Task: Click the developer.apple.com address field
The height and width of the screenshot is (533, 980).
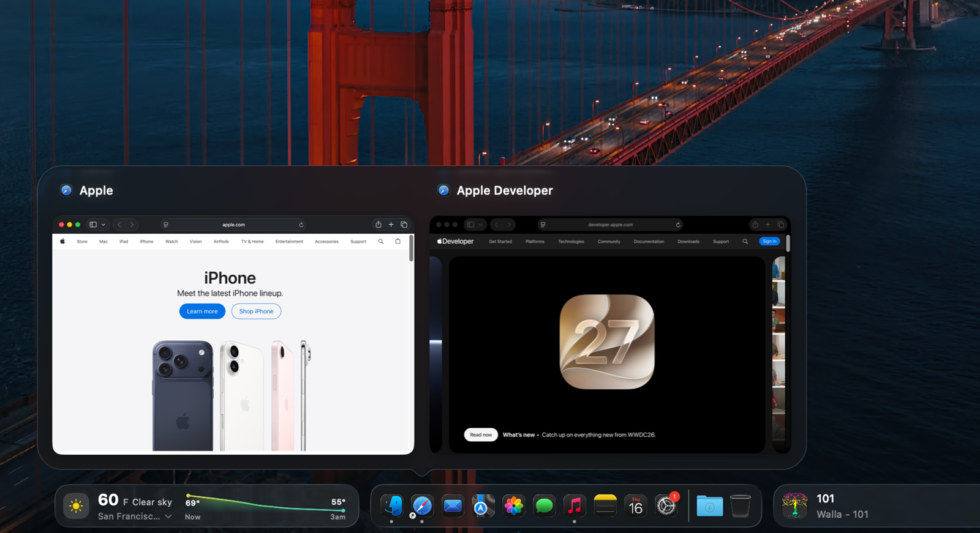Action: pyautogui.click(x=611, y=225)
